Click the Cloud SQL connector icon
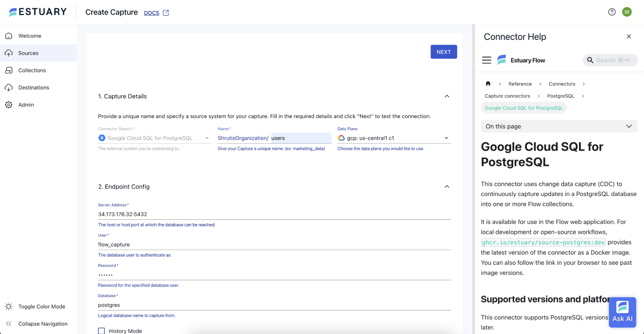The image size is (644, 334). click(102, 138)
